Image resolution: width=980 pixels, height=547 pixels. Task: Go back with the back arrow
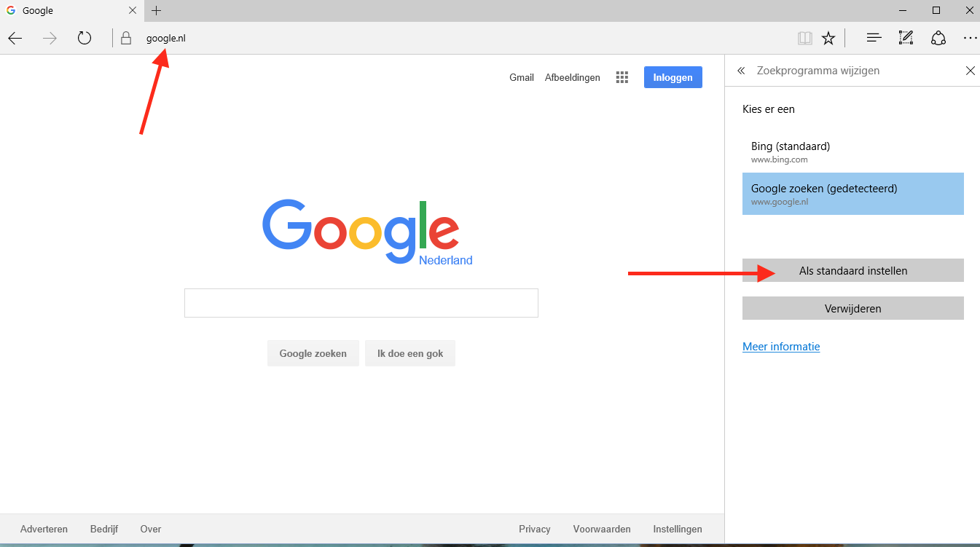point(15,39)
